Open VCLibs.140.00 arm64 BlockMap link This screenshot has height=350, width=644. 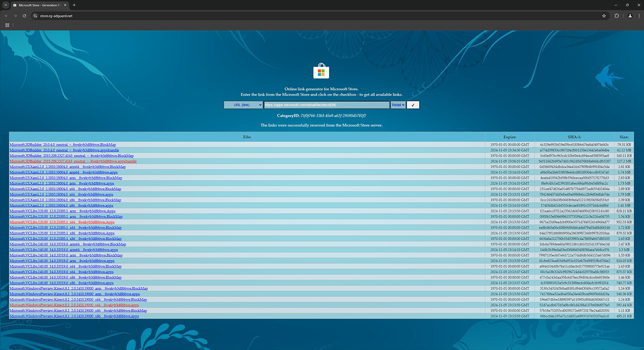click(68, 244)
